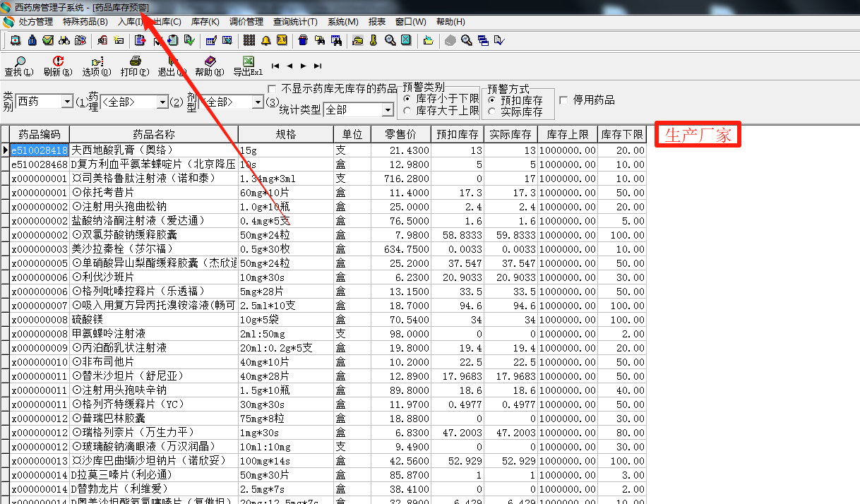Open the 特殊药品(B) menu
This screenshot has width=860, height=504.
click(x=85, y=22)
